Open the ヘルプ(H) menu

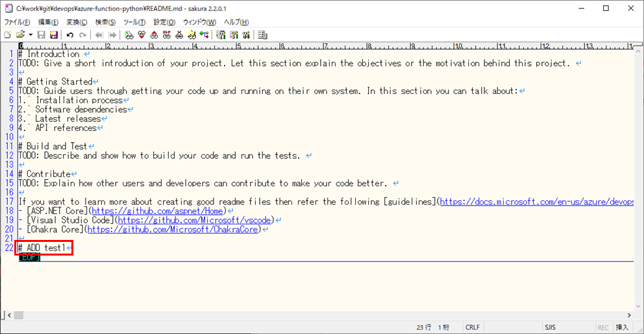(x=236, y=22)
